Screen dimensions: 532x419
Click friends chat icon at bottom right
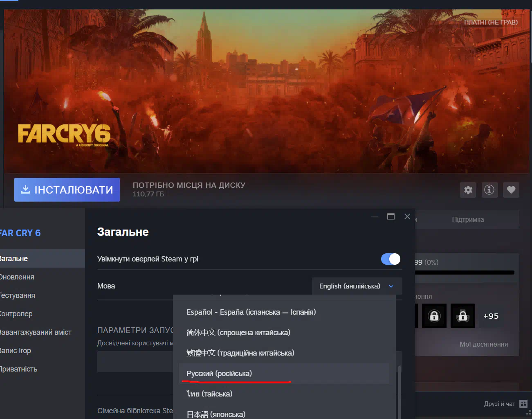(x=523, y=404)
